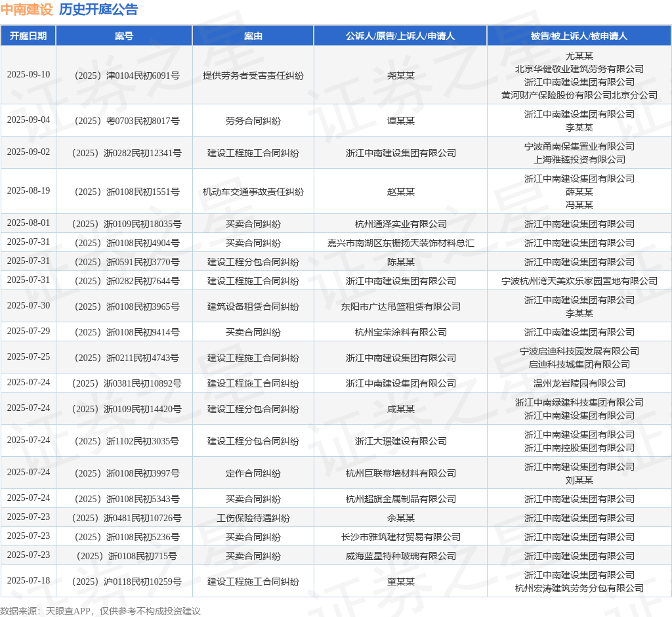Viewport: 672px width, 617px height.
Task: Click plaintiff name 赵某某
Action: (401, 192)
